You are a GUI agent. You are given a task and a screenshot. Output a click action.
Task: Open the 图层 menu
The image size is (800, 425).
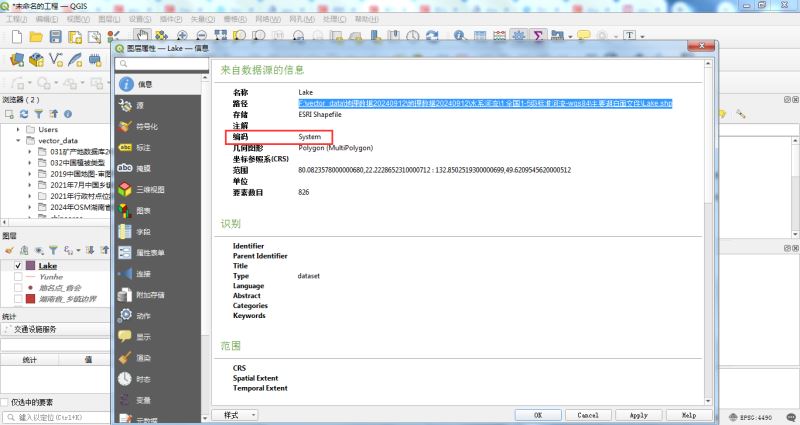pyautogui.click(x=109, y=19)
